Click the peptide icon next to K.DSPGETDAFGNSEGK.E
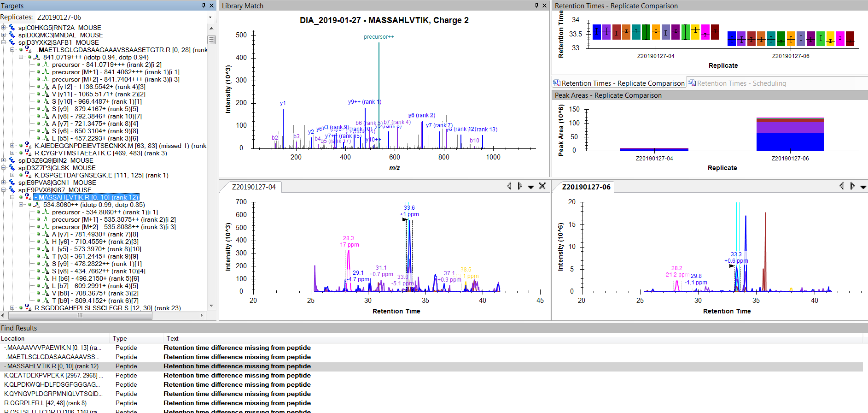The height and width of the screenshot is (413, 868). 28,175
